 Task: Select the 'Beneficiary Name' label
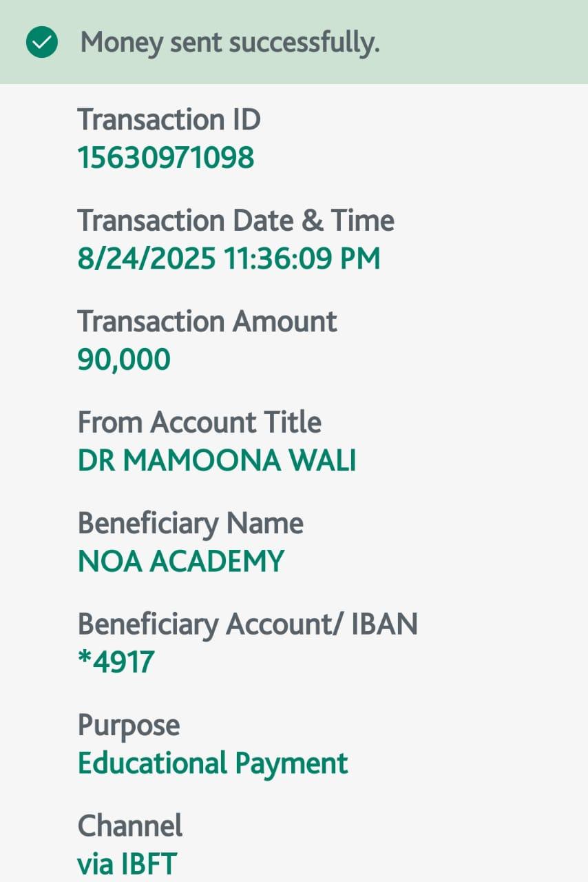190,523
